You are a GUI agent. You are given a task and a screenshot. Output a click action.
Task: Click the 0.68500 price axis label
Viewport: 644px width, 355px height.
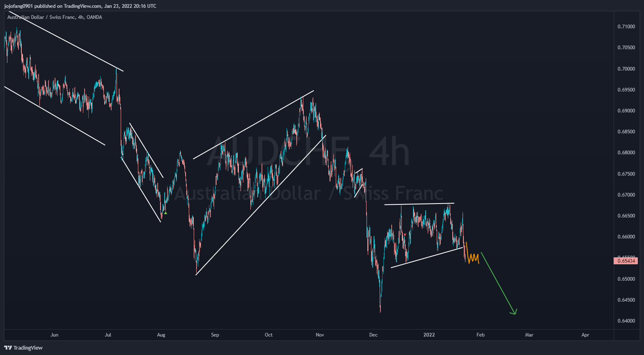coord(626,132)
